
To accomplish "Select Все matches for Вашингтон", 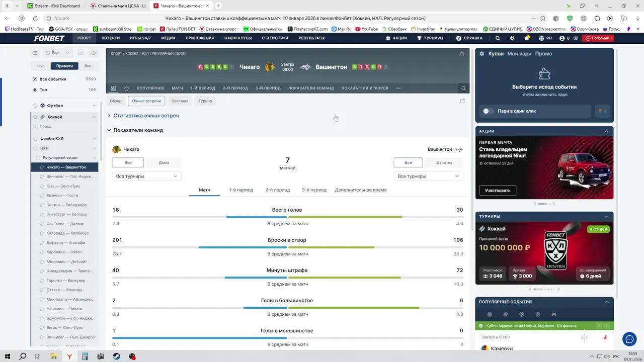I will pos(408,162).
